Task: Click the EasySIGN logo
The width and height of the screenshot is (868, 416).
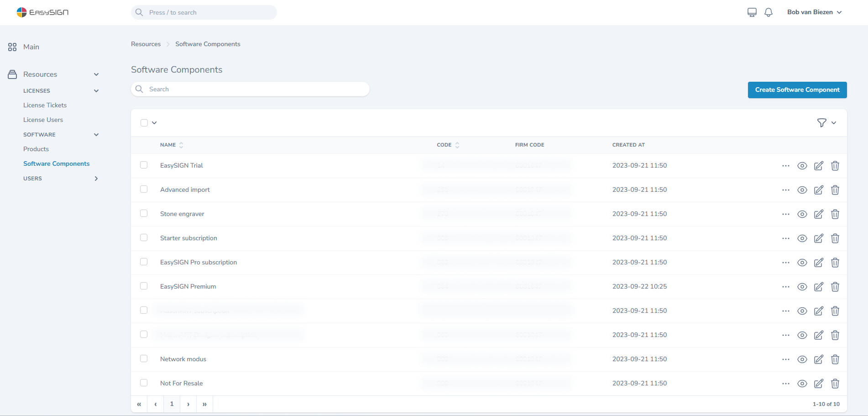Action: 42,12
